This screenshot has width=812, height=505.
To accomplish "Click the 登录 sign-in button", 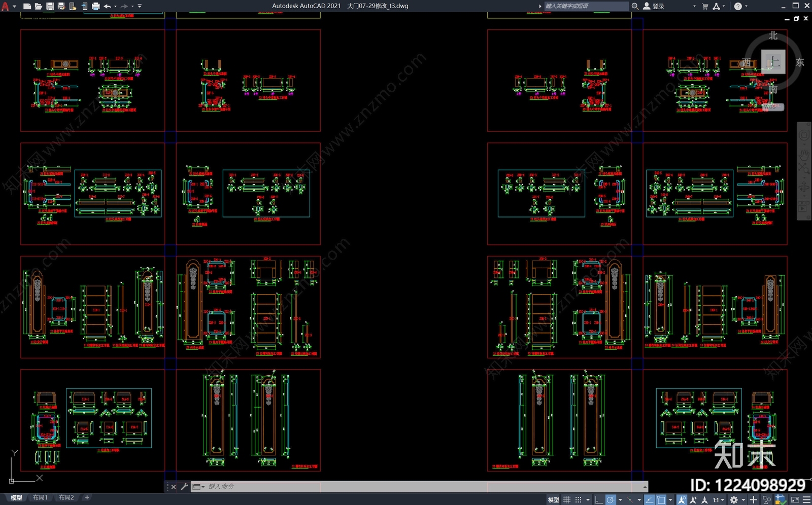I will (x=654, y=6).
